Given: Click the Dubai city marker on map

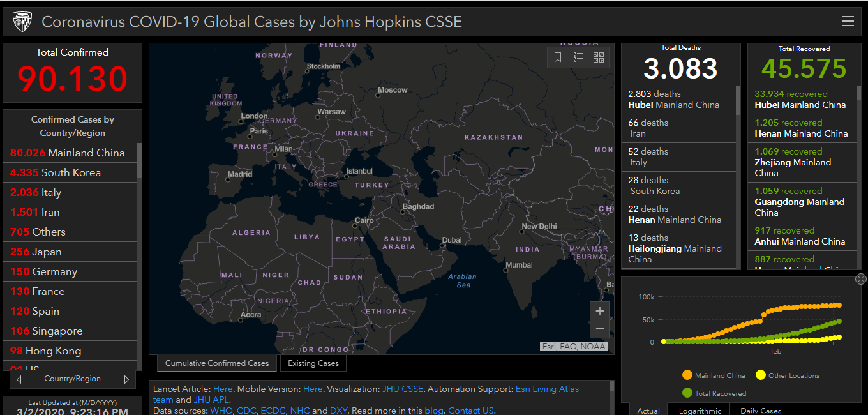Looking at the screenshot, I should coord(442,246).
